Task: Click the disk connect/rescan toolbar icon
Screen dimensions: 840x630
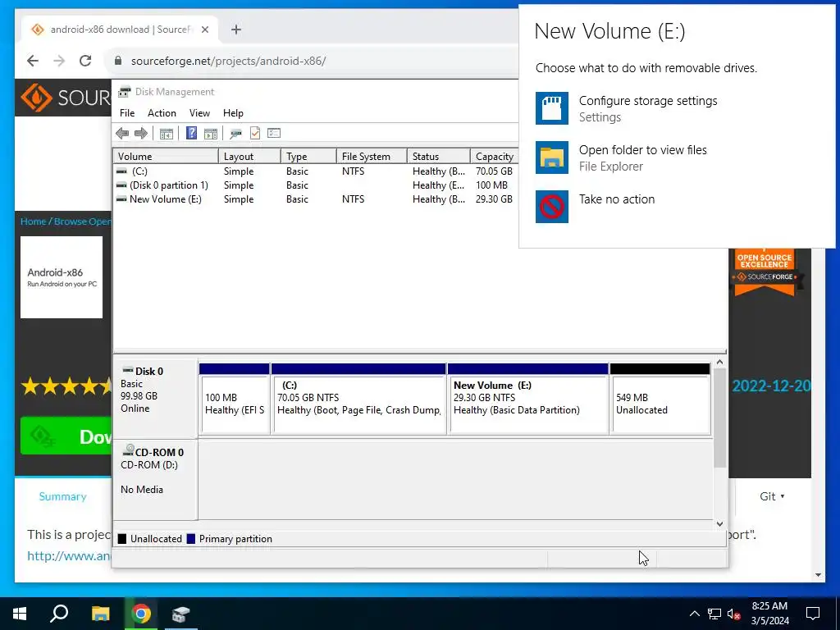Action: pyautogui.click(x=235, y=133)
